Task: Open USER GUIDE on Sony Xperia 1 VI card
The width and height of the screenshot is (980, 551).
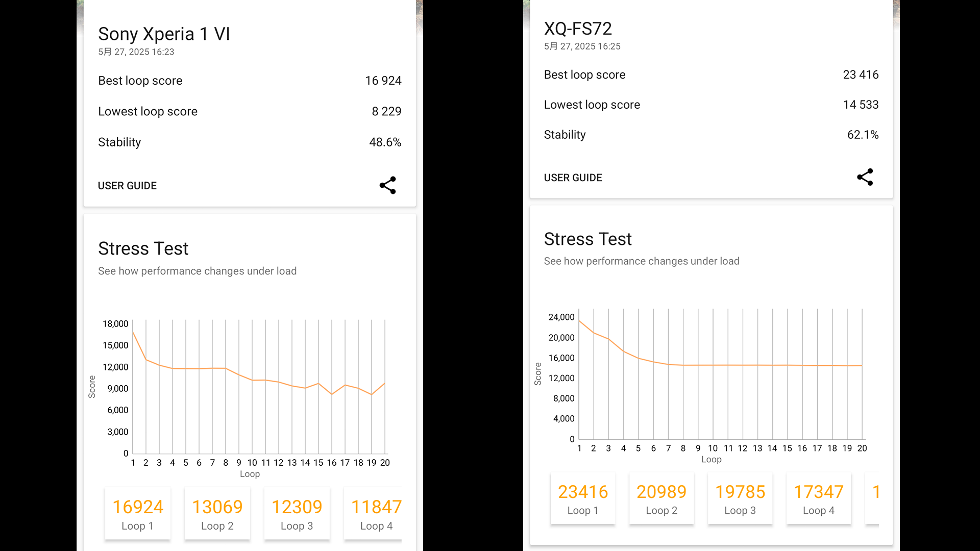Action: (x=127, y=186)
